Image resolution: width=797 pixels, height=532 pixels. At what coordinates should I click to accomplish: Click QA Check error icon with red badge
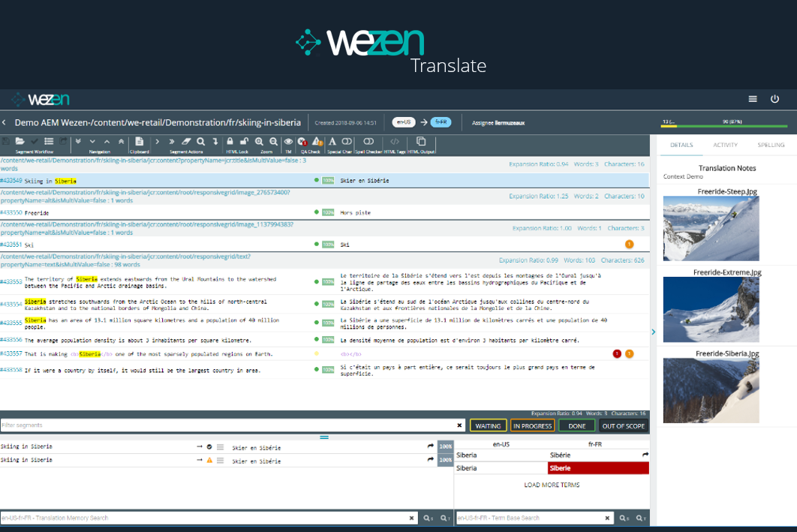[x=302, y=141]
